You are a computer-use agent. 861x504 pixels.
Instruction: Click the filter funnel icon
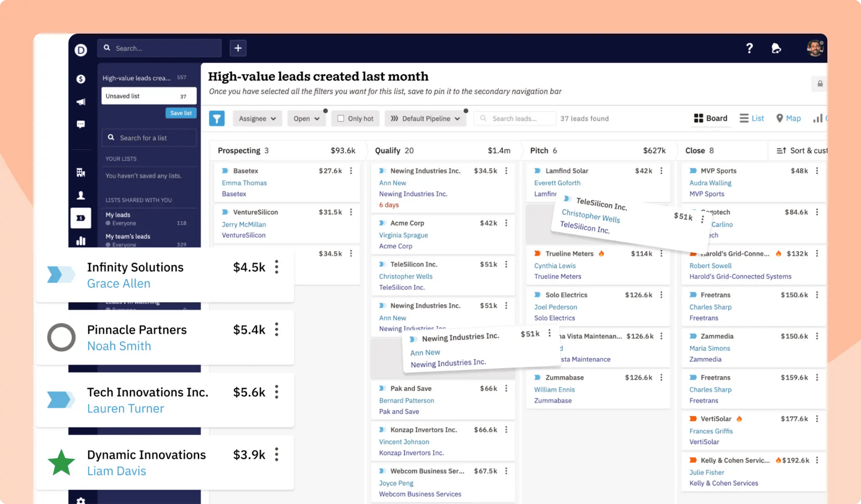(x=217, y=118)
